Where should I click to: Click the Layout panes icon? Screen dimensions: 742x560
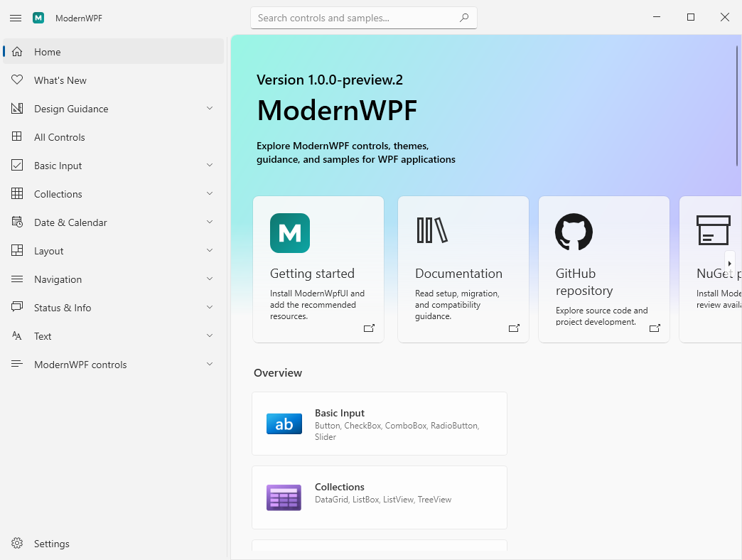(x=17, y=250)
